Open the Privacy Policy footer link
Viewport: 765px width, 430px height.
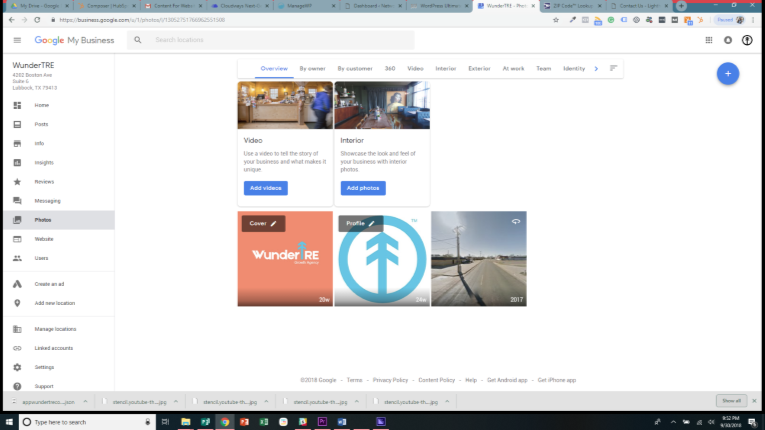390,380
